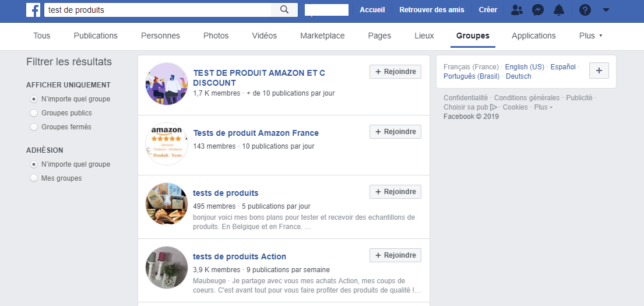Click the search magnifier icon
This screenshot has width=644, height=306.
click(x=284, y=10)
